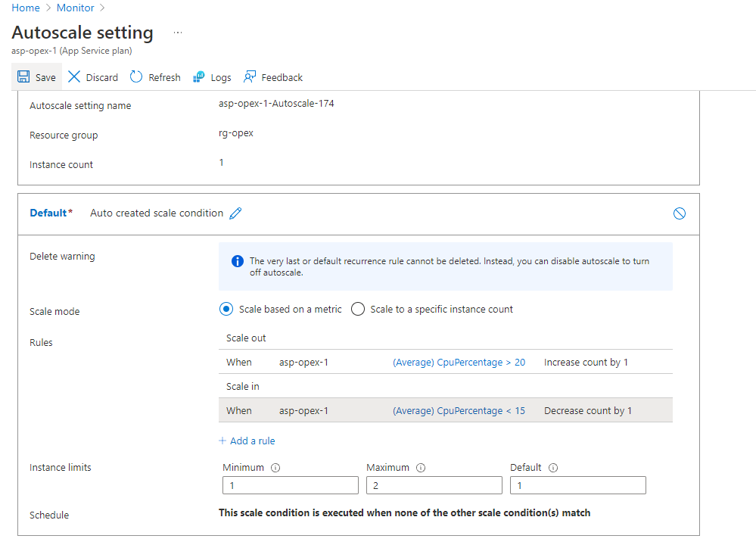Click the Resource group label

coord(64,135)
